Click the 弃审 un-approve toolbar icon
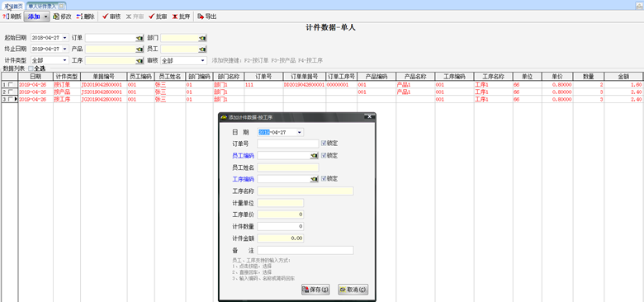 [129, 17]
